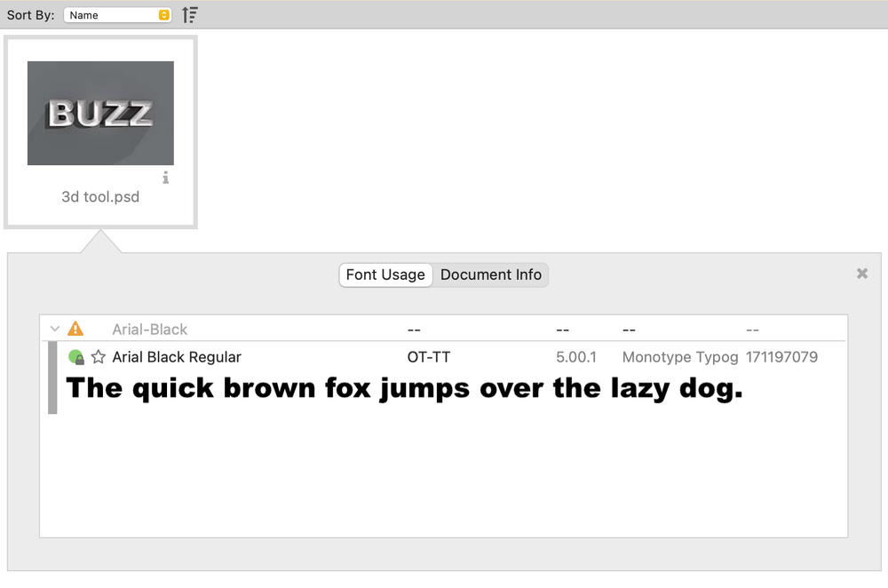Toggle favorite star for Arial Black Regular

click(x=99, y=357)
